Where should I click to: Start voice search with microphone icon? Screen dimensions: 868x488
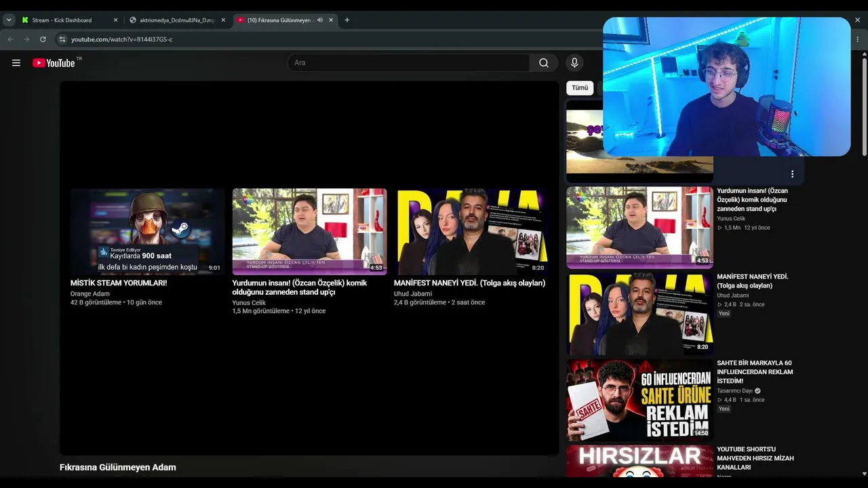pos(574,63)
